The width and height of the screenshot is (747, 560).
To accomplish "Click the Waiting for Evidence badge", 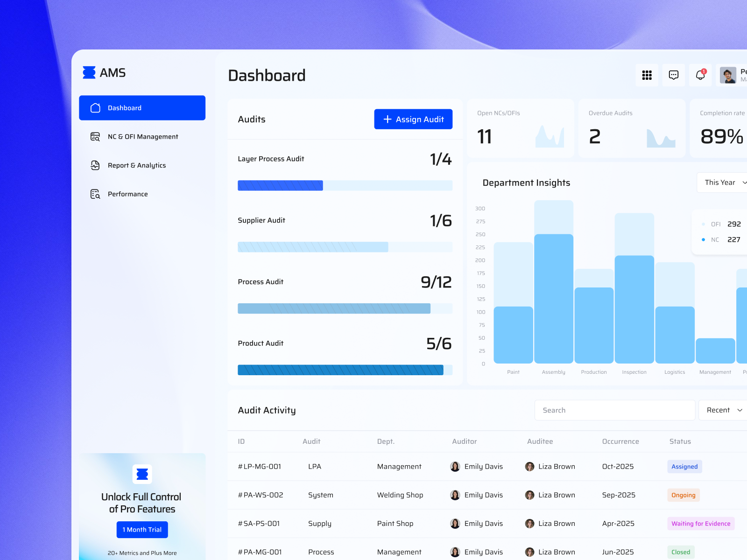I will (x=701, y=524).
